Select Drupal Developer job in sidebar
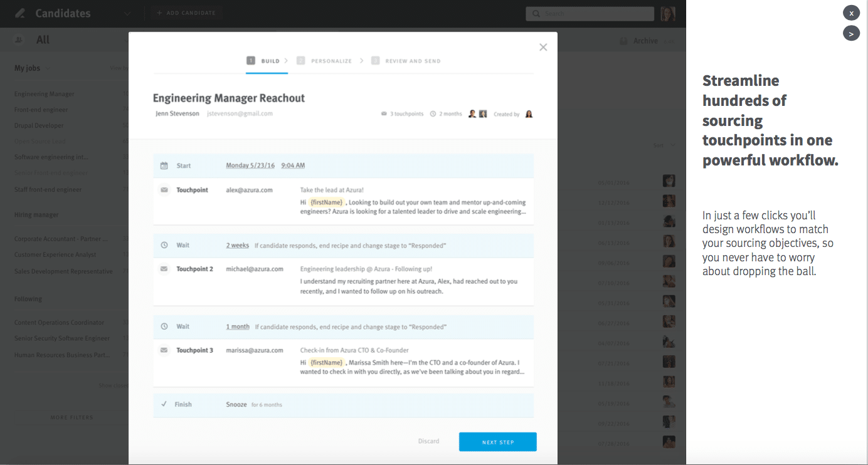The image size is (868, 465). pos(39,125)
